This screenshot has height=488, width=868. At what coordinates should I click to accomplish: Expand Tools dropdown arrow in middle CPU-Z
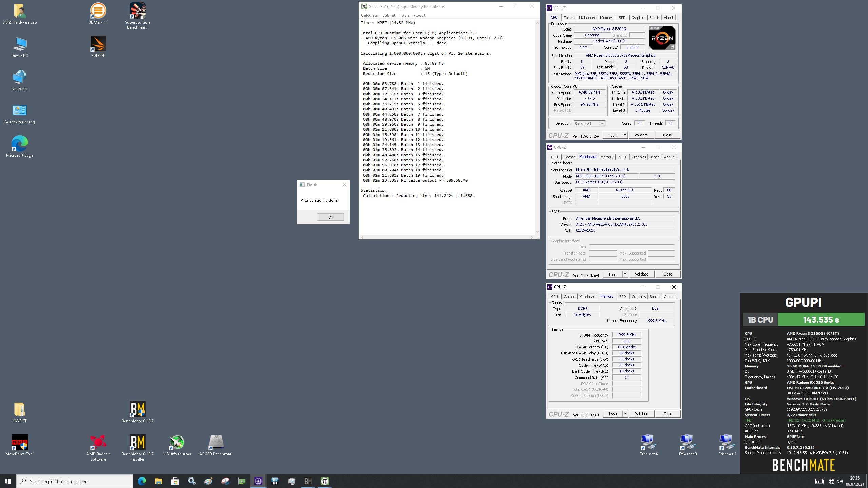click(x=625, y=274)
